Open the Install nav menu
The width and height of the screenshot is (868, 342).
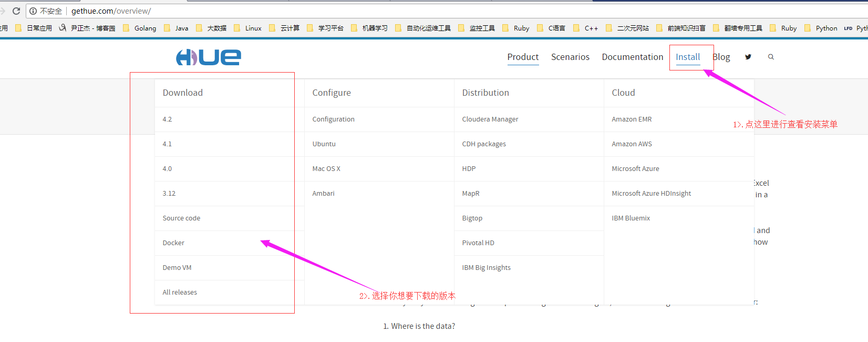point(688,57)
